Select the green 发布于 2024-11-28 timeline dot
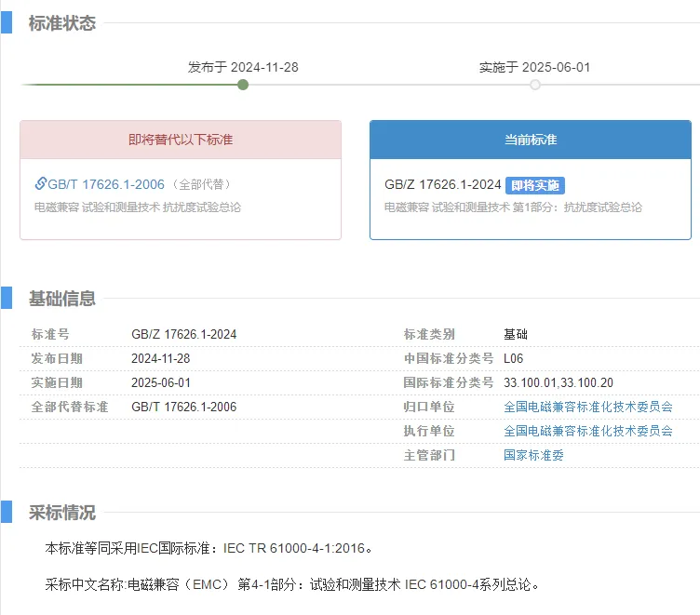 (243, 85)
